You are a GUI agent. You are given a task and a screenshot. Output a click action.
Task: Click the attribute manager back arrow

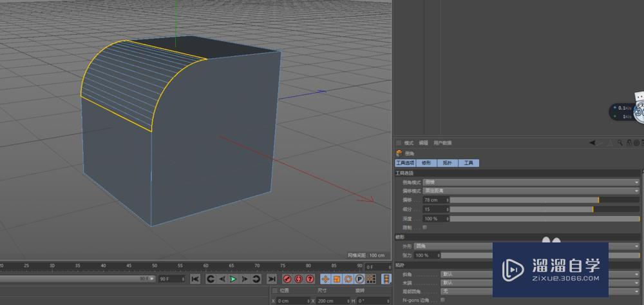(592, 143)
